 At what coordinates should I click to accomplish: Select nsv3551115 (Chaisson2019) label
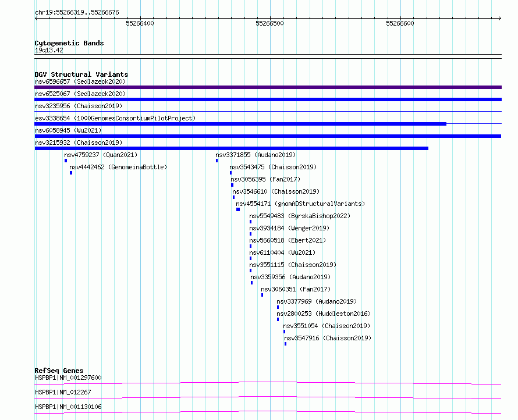point(293,265)
